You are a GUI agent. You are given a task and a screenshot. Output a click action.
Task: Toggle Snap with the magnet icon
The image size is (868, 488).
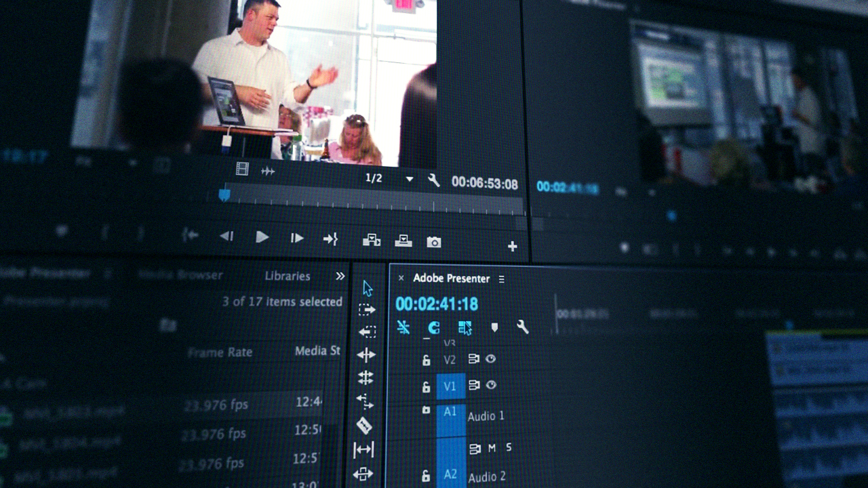pyautogui.click(x=433, y=329)
